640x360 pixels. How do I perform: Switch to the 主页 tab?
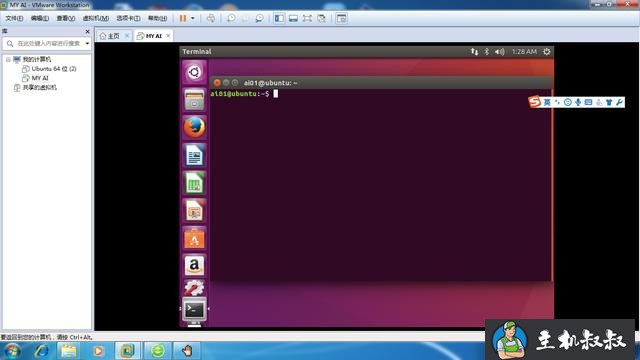pyautogui.click(x=110, y=36)
